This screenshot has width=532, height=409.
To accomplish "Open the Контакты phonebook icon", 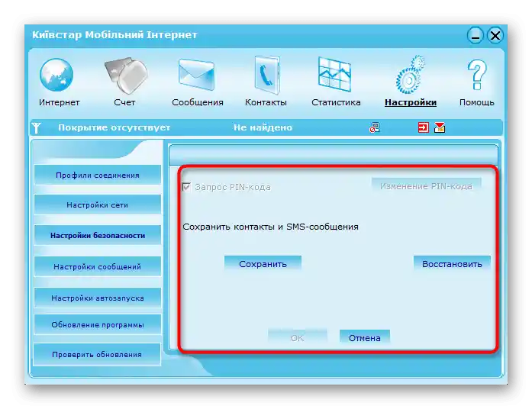I will [x=267, y=75].
